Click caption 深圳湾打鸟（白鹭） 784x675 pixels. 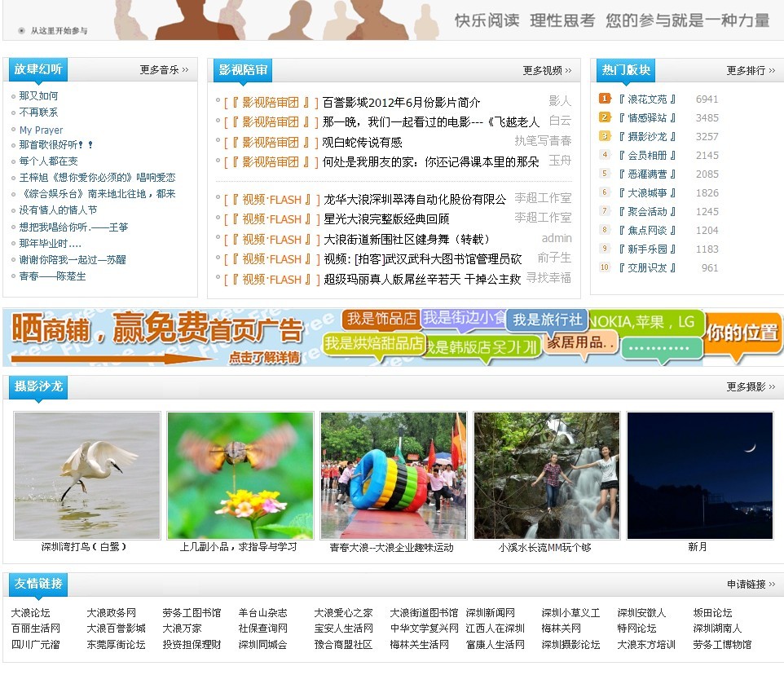[x=83, y=547]
